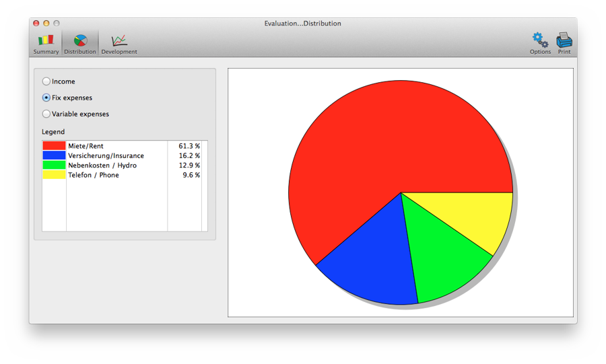Image resolution: width=606 pixels, height=364 pixels.
Task: Select the Fix expenses radio button
Action: click(x=46, y=98)
